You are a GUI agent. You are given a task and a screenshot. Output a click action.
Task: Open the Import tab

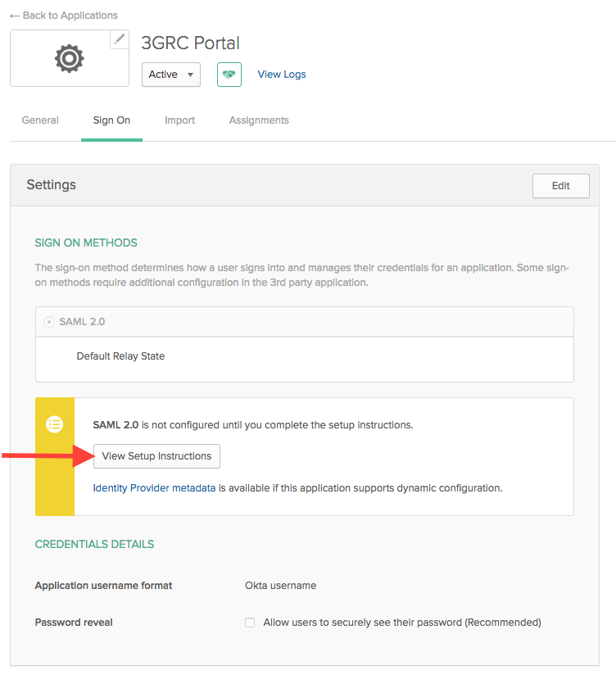click(179, 120)
